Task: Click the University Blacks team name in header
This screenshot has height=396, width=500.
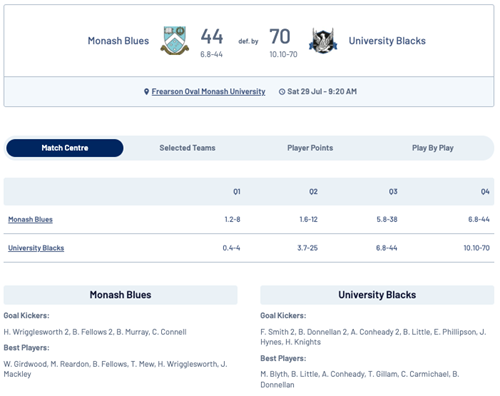Action: pyautogui.click(x=387, y=41)
